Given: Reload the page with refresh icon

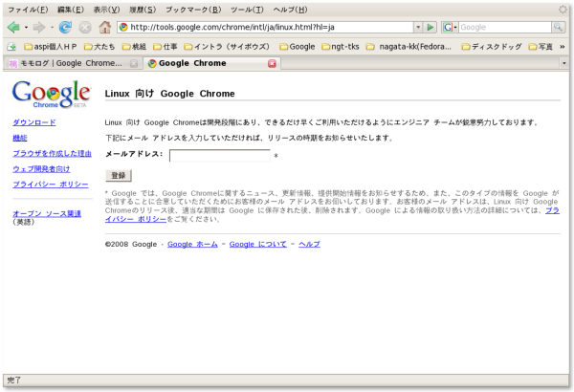Looking at the screenshot, I should click(x=65, y=27).
